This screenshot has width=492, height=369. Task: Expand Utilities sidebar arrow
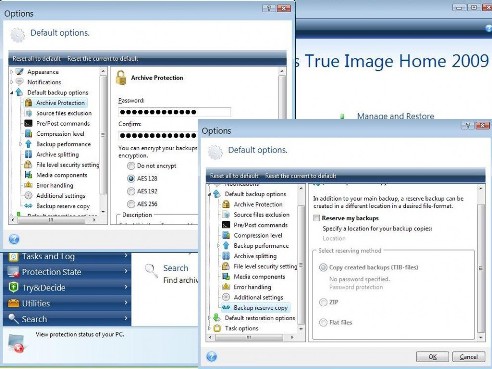coord(126,303)
